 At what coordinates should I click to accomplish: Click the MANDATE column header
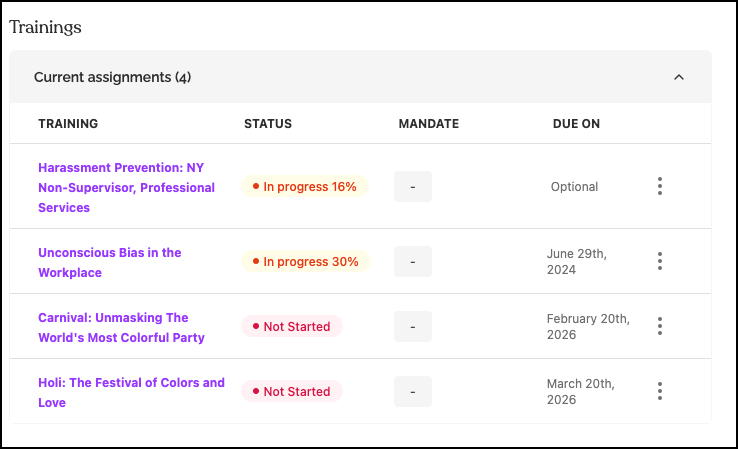[x=428, y=124]
